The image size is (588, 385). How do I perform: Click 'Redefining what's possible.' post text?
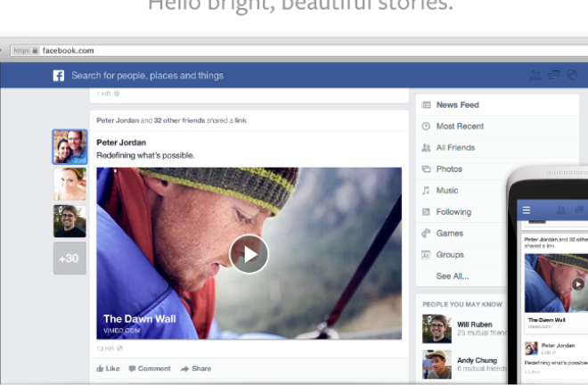click(145, 155)
